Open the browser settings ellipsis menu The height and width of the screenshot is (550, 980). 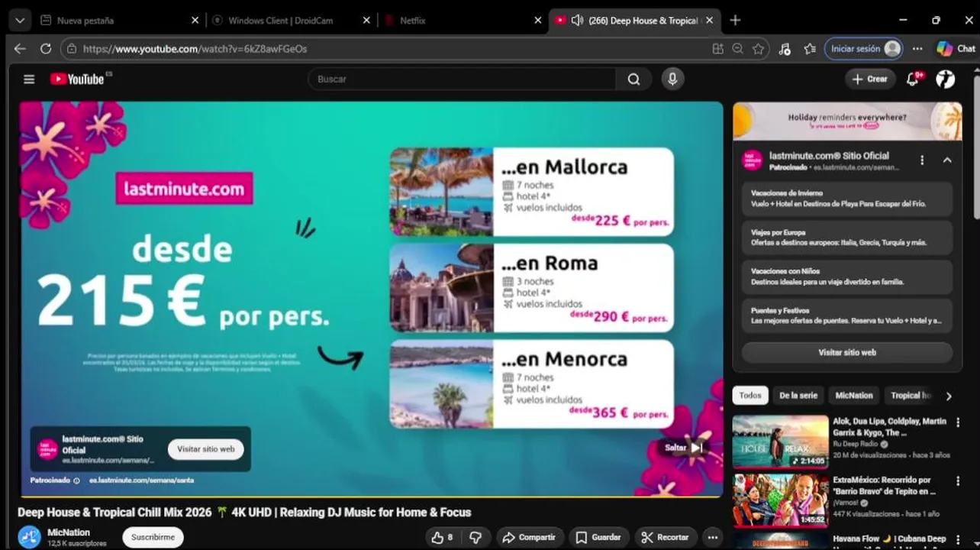pos(917,48)
